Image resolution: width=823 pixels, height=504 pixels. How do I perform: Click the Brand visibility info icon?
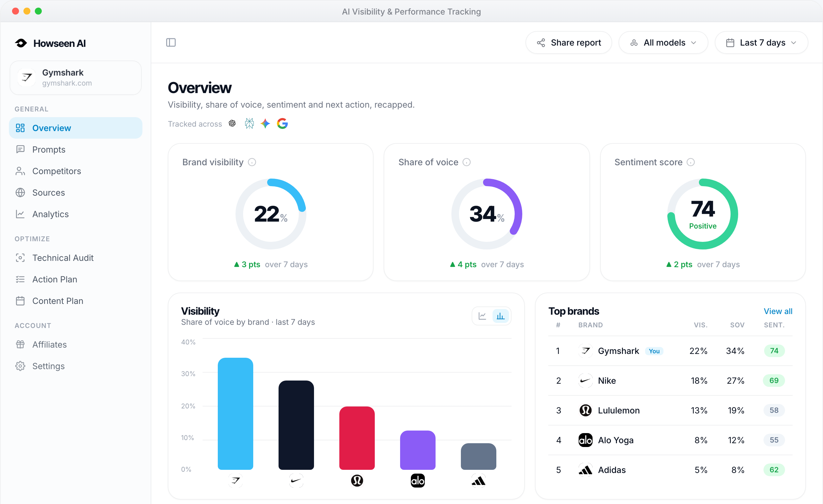[x=252, y=162]
